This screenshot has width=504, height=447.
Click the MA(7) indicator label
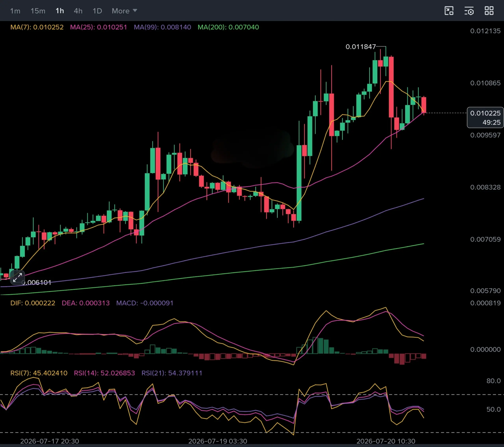37,27
